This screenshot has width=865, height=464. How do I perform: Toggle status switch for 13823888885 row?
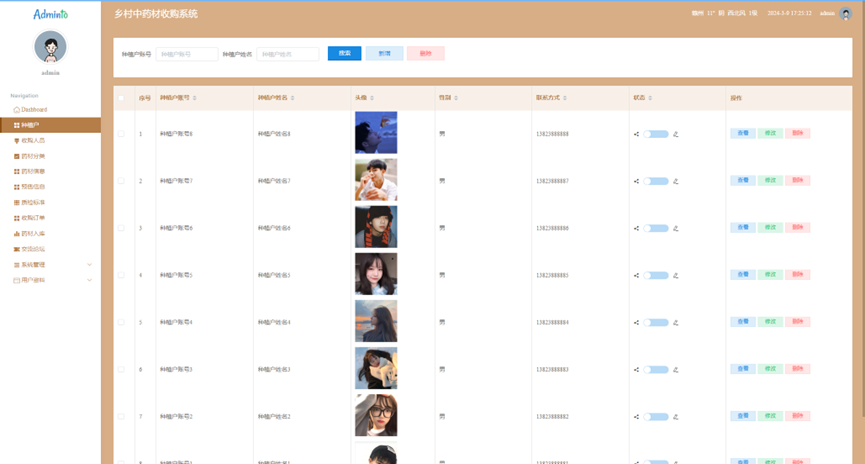(x=656, y=275)
